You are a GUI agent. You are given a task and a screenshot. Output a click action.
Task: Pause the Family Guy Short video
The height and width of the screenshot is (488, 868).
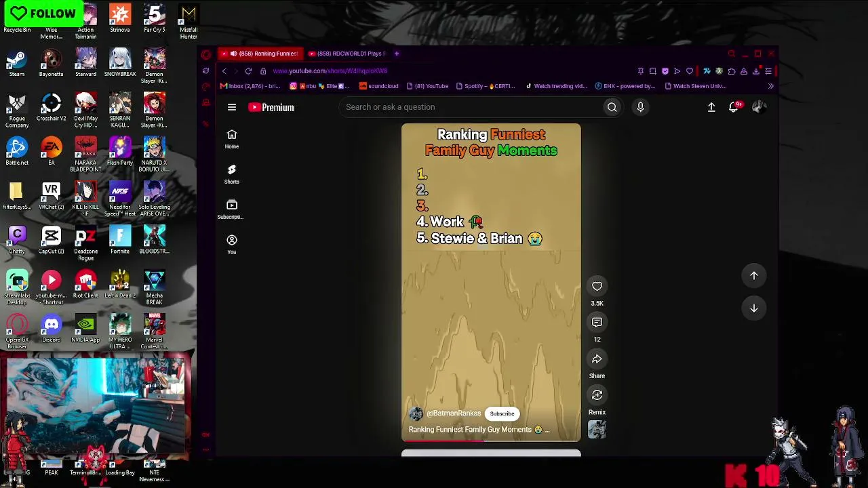491,282
